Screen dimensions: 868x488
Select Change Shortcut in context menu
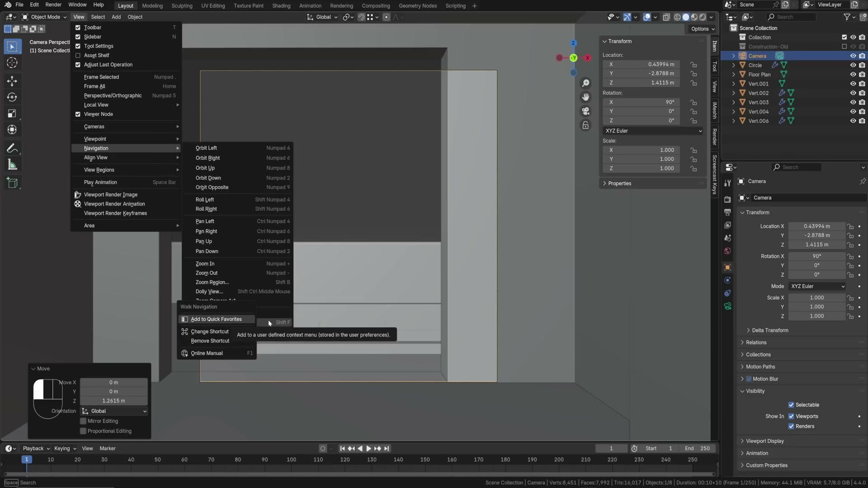210,332
